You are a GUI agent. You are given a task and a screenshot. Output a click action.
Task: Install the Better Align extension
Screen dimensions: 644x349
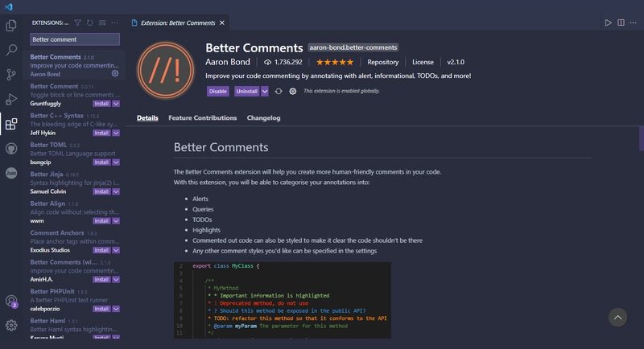tap(101, 221)
